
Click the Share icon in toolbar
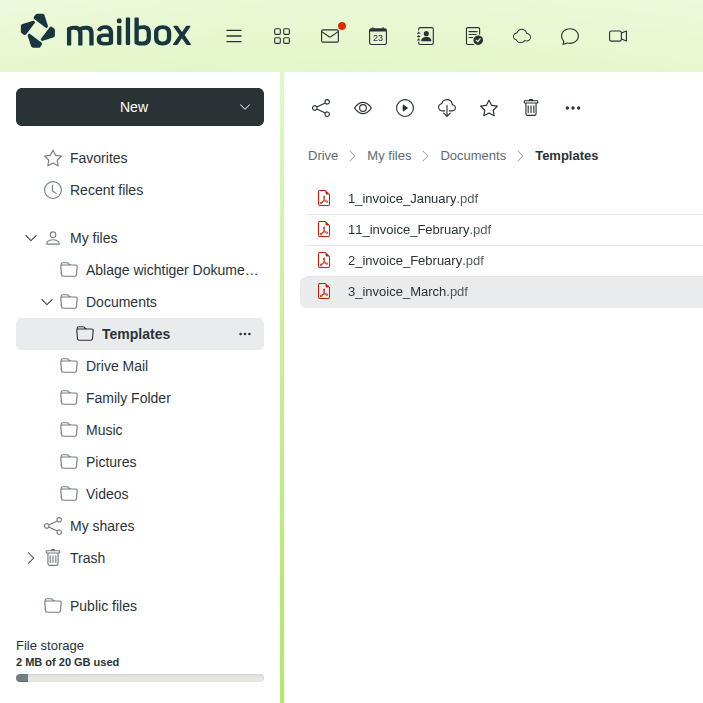click(321, 108)
